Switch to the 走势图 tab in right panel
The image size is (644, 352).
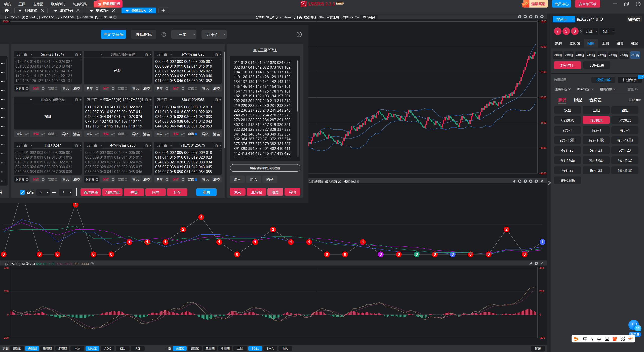pos(575,43)
